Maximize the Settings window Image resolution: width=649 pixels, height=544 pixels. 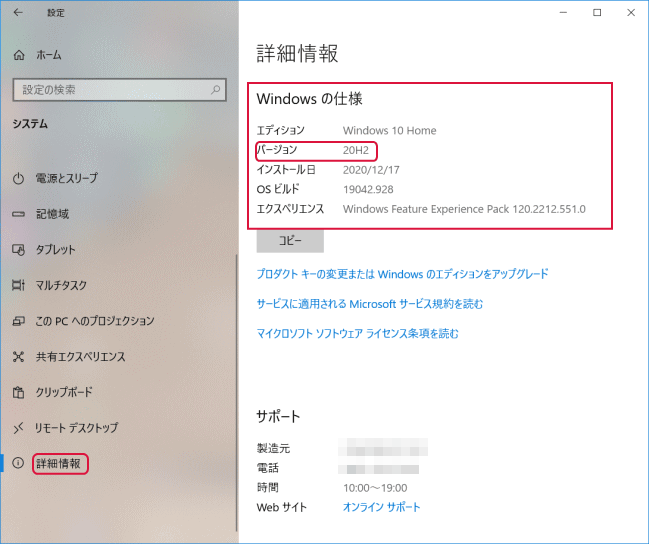[x=597, y=12]
